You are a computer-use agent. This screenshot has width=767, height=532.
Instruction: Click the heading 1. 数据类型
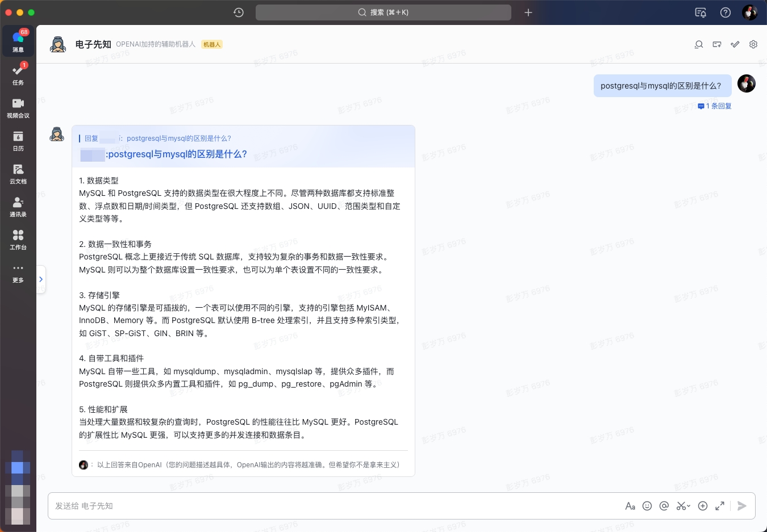coord(99,181)
